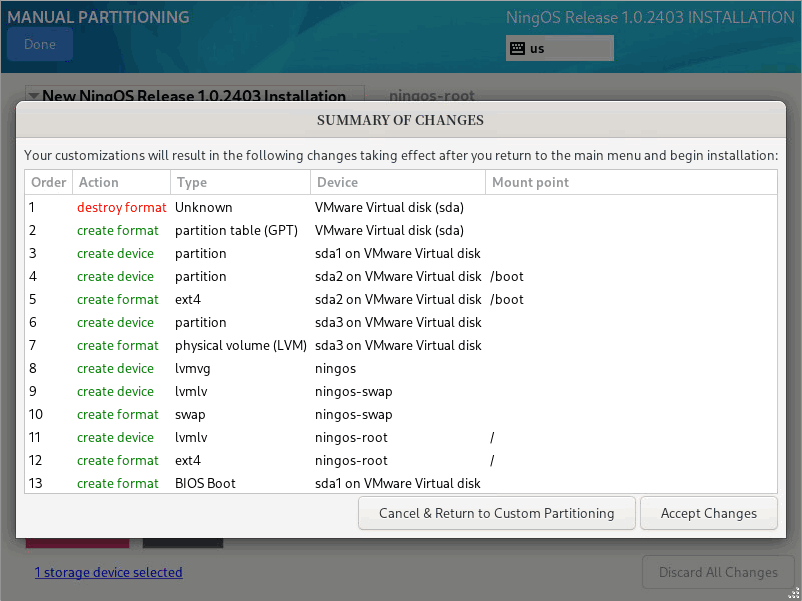Open the us keyboard layout selector
The height and width of the screenshot is (601, 802).
[x=560, y=48]
